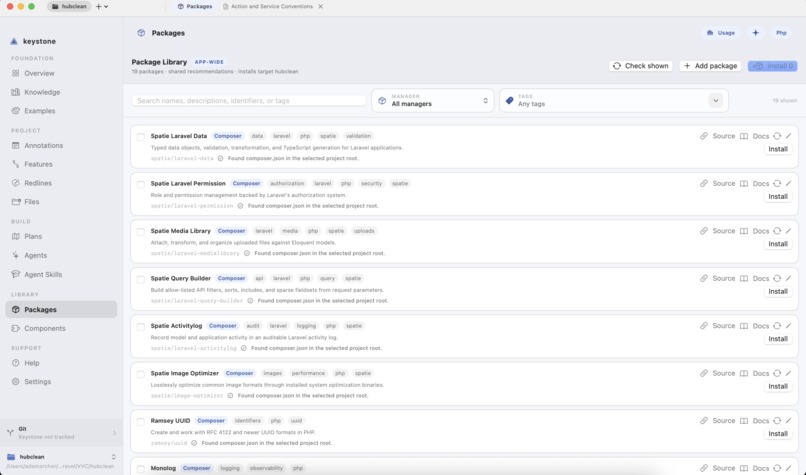Select Packages in the Library sidebar
This screenshot has width=806, height=475.
(62, 309)
